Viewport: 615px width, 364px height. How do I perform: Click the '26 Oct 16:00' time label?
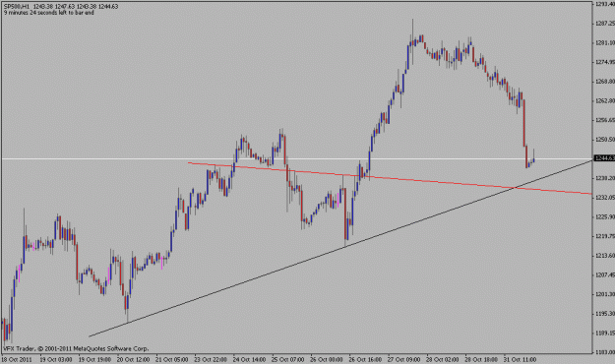(365, 359)
